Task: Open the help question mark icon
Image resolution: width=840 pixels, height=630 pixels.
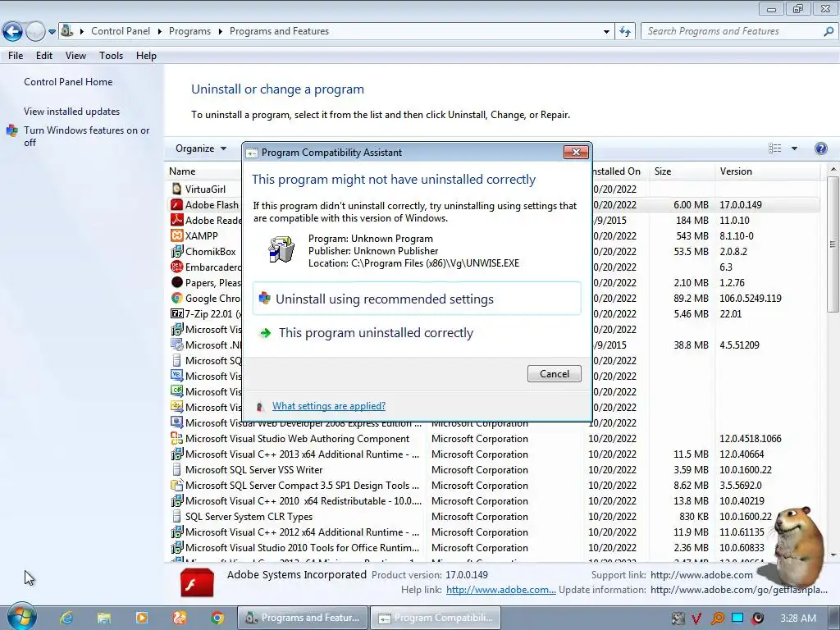Action: (x=820, y=148)
